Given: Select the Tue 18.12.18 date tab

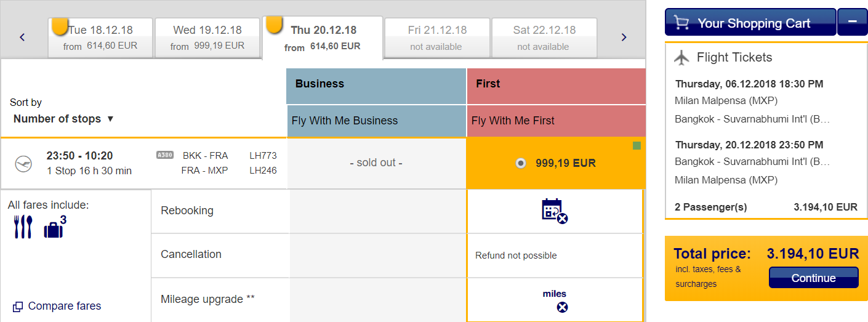Looking at the screenshot, I should [100, 38].
